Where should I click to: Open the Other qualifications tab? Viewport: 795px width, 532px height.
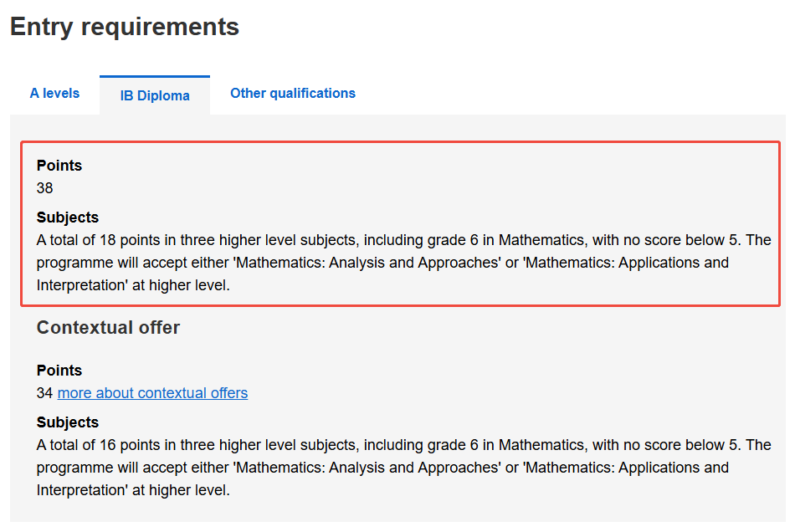[293, 93]
